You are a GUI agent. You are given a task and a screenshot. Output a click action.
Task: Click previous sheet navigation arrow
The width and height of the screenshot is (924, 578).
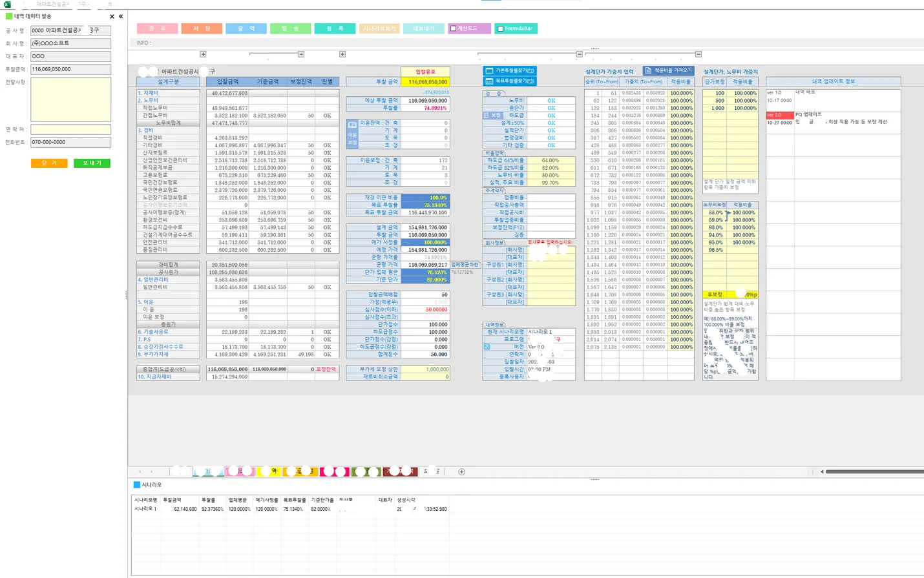pos(141,472)
